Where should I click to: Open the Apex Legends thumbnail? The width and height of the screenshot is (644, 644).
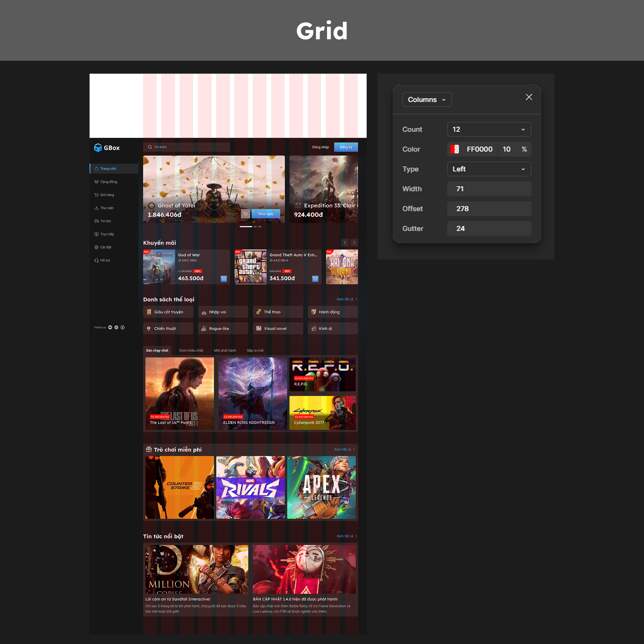point(321,487)
